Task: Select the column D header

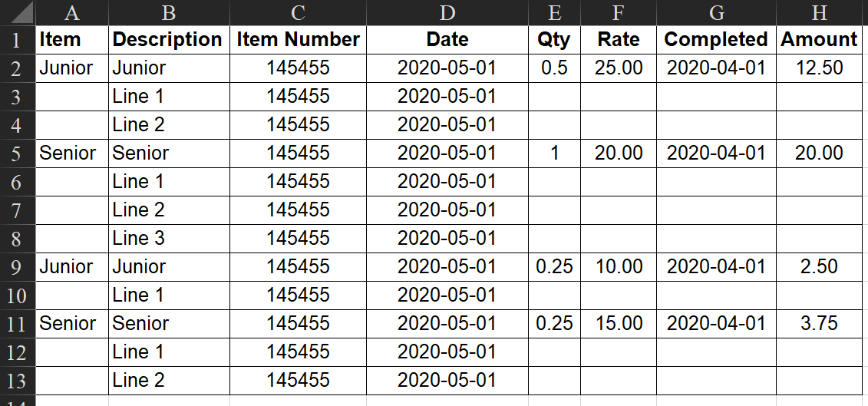Action: 447,12
